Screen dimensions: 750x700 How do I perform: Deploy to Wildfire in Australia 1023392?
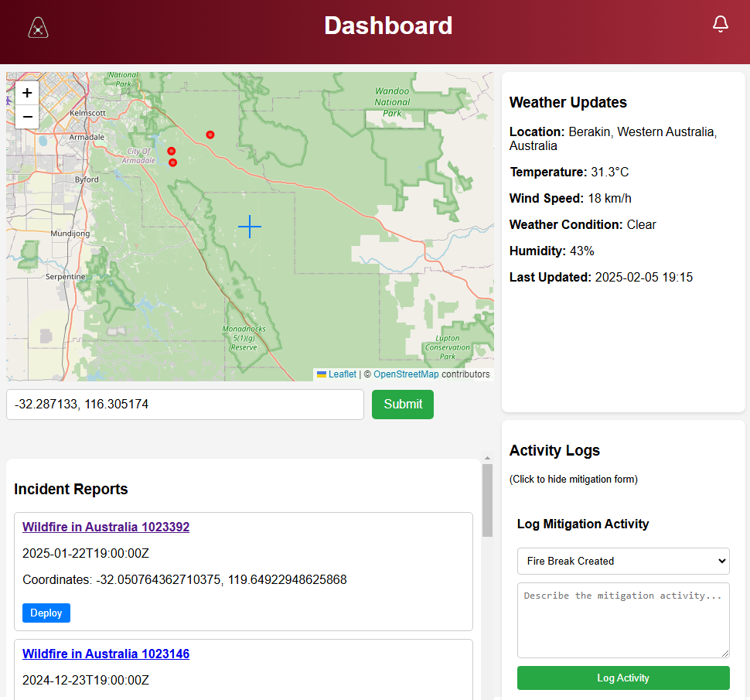(46, 613)
